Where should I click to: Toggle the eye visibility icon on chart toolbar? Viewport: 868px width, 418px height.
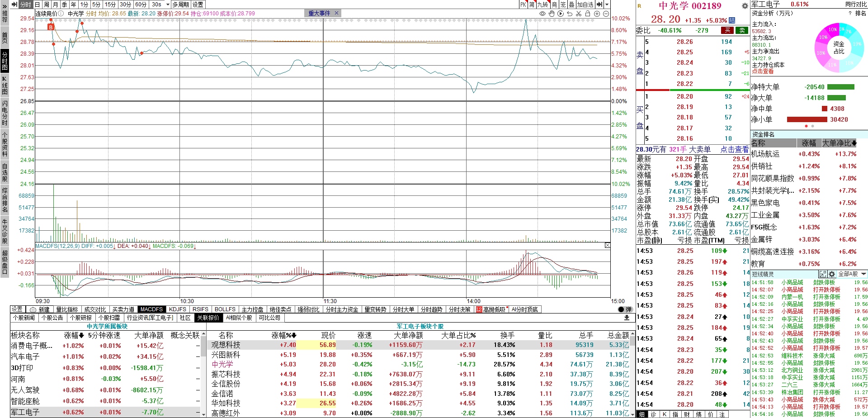click(x=542, y=14)
